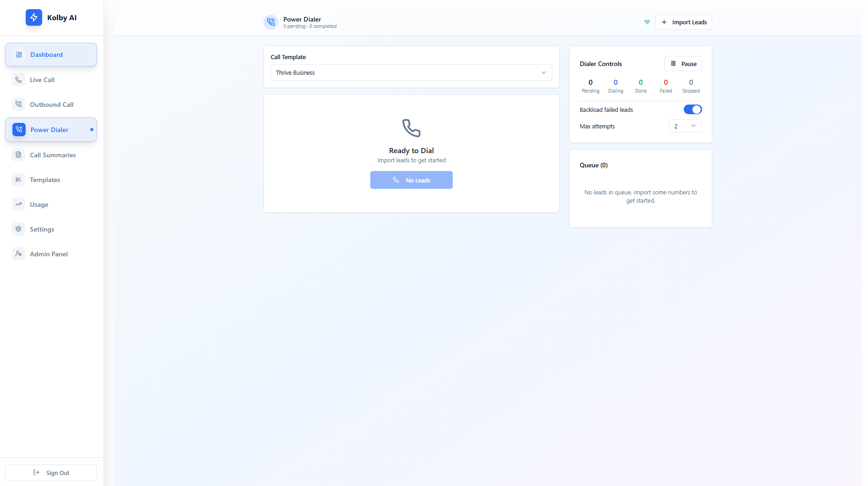Toggle Backload failed leads off
Image resolution: width=868 pixels, height=486 pixels.
coord(693,109)
